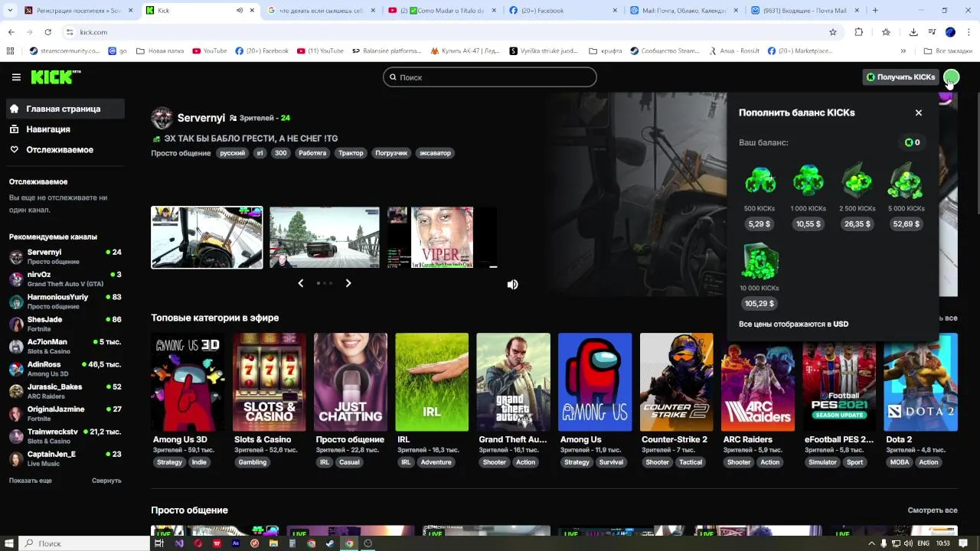This screenshot has height=551, width=980.
Task: Close the Пополнить баланс KICKs panel
Action: (x=919, y=112)
